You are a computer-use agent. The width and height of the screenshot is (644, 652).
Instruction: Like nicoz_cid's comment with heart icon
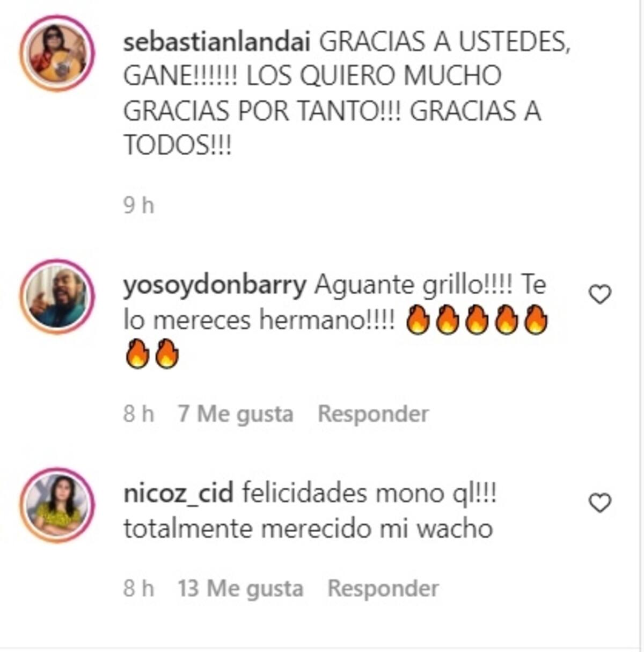coord(600,503)
